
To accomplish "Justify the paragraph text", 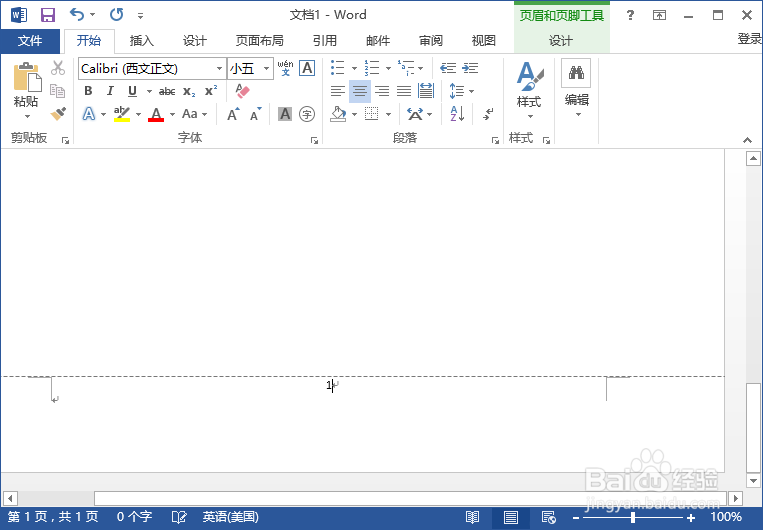I will (x=404, y=91).
